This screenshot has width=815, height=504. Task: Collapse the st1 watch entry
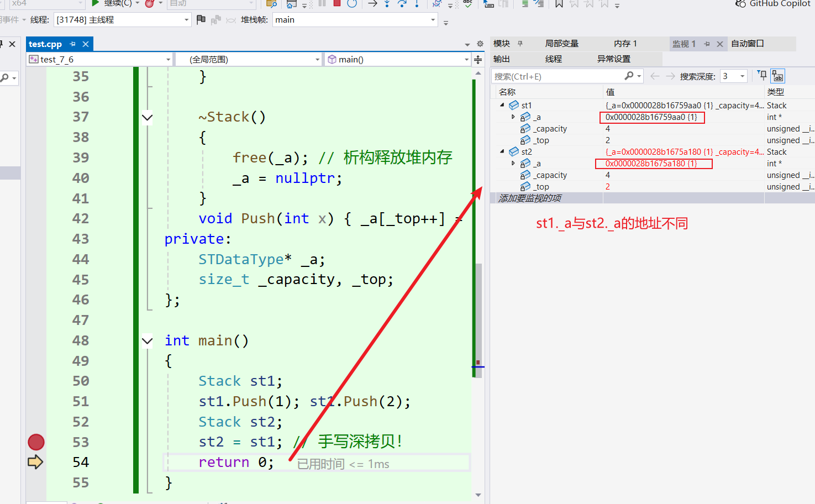[502, 105]
